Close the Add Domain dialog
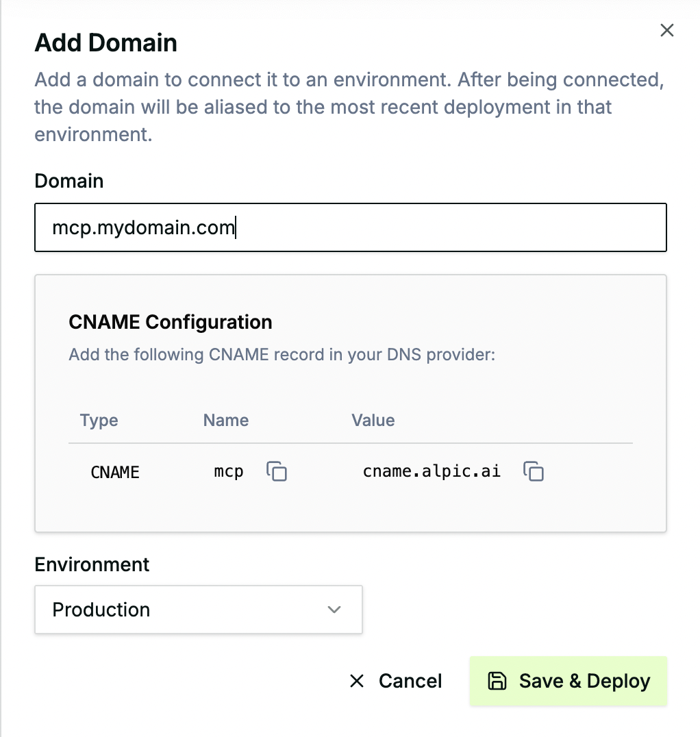 coord(666,30)
